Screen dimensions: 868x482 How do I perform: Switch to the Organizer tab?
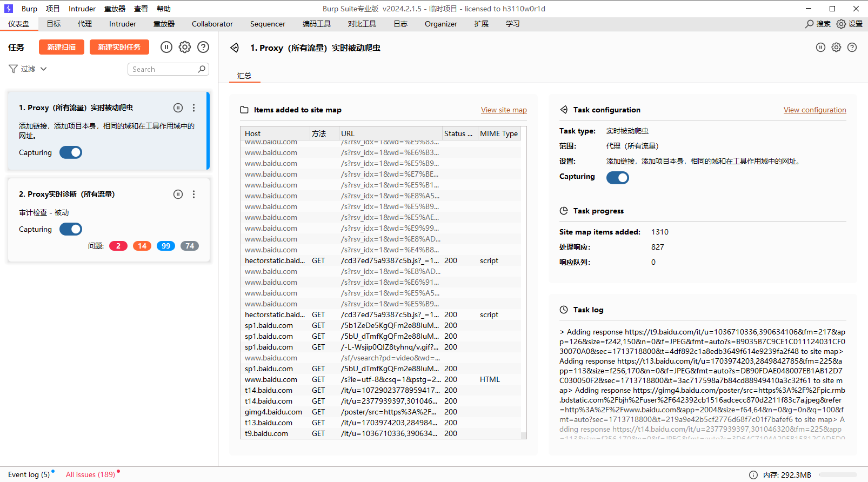click(441, 24)
